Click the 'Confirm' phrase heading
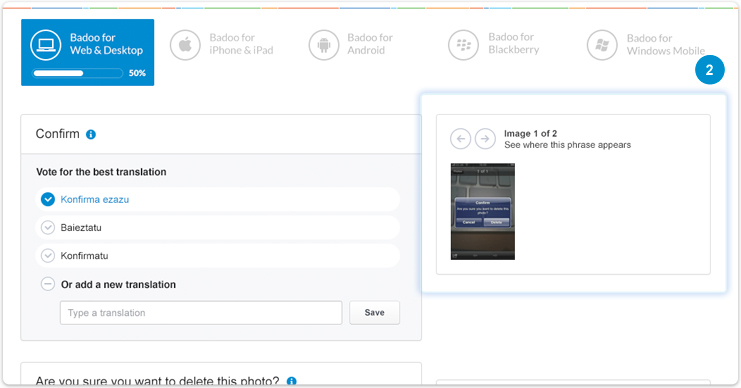 click(x=58, y=134)
